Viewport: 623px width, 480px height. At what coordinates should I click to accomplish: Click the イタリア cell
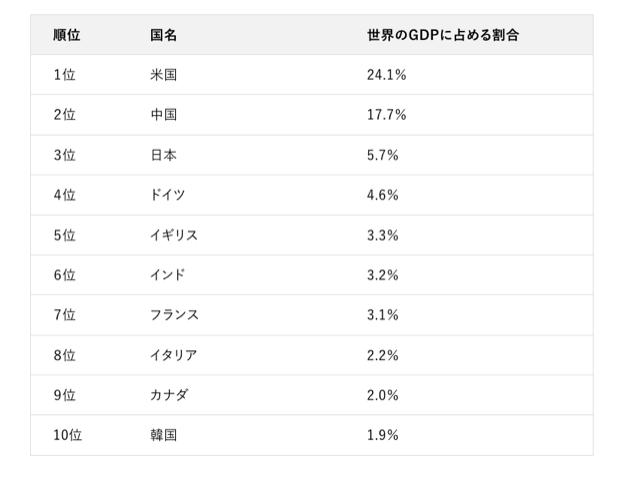point(173,355)
